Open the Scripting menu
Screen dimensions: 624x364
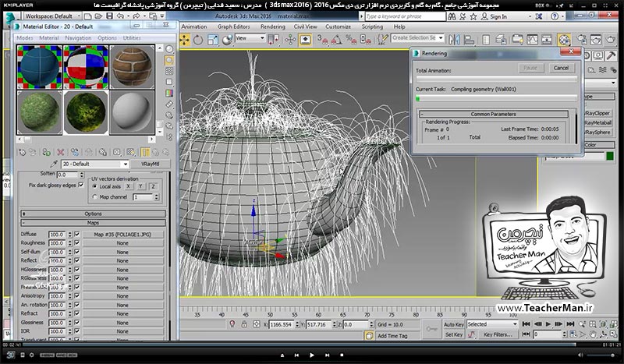pyautogui.click(x=372, y=27)
